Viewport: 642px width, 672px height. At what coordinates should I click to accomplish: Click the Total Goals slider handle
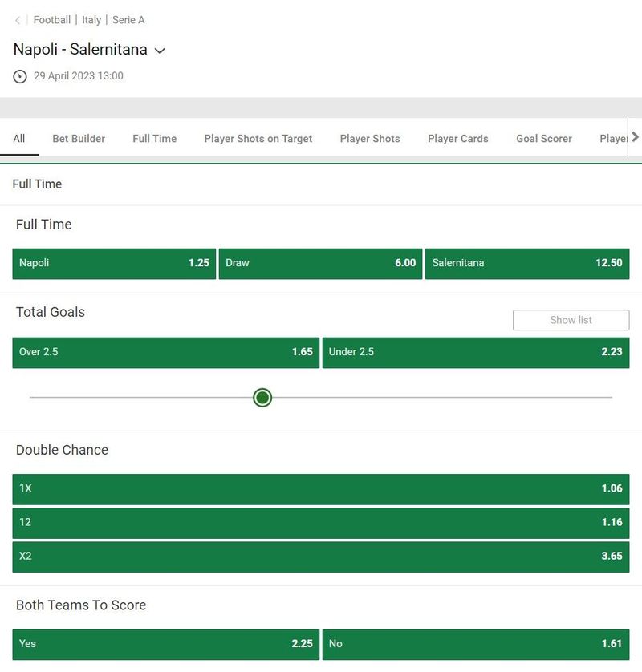tap(262, 398)
